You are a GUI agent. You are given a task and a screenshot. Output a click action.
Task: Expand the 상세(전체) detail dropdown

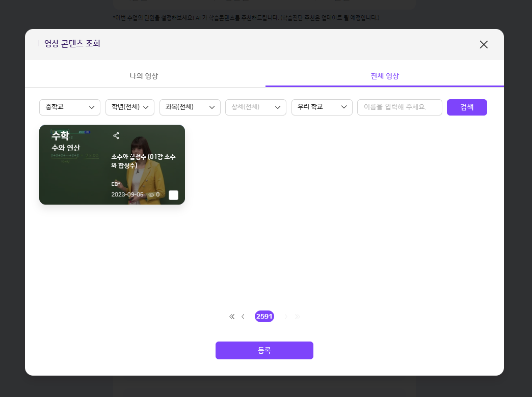pos(255,107)
